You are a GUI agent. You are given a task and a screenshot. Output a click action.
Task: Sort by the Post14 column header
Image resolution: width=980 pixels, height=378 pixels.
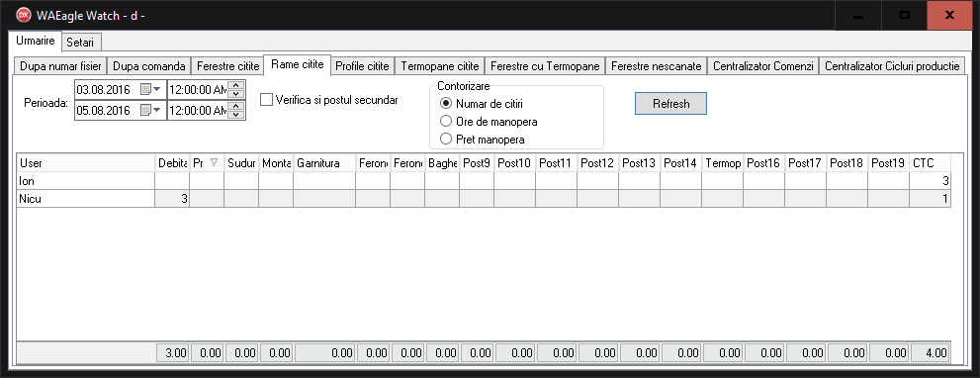[x=680, y=162]
